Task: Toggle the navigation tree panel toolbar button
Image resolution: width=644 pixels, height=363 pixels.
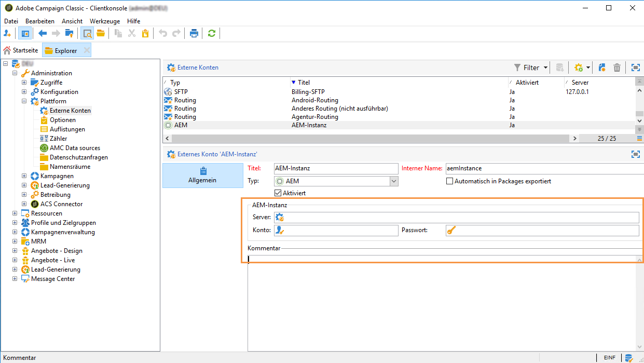Action: pos(24,33)
